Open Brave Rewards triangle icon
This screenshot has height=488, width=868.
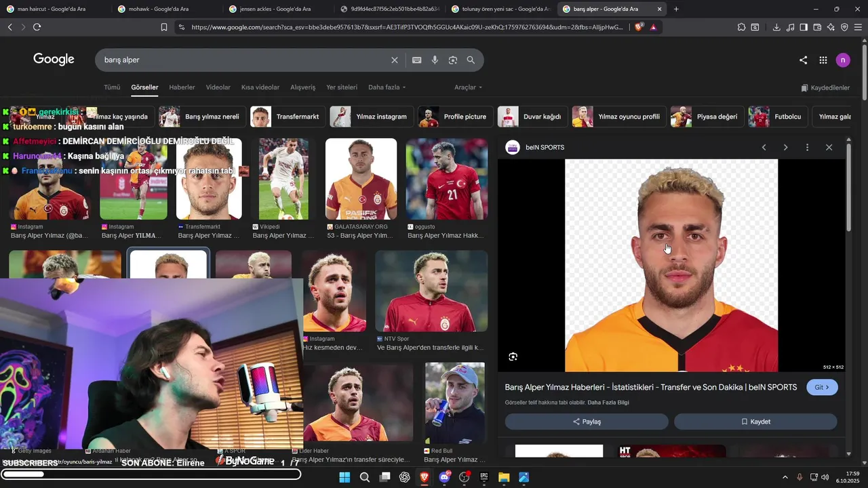653,27
